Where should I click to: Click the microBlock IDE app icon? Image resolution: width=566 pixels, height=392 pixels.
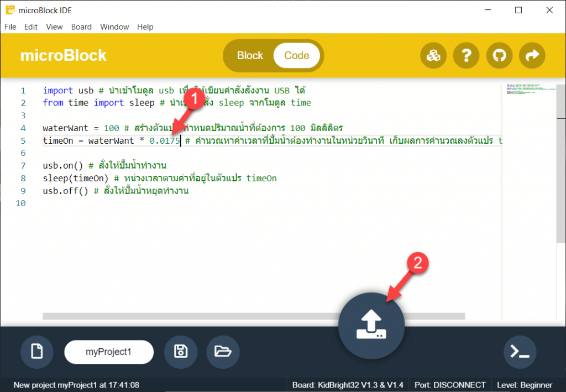11,10
